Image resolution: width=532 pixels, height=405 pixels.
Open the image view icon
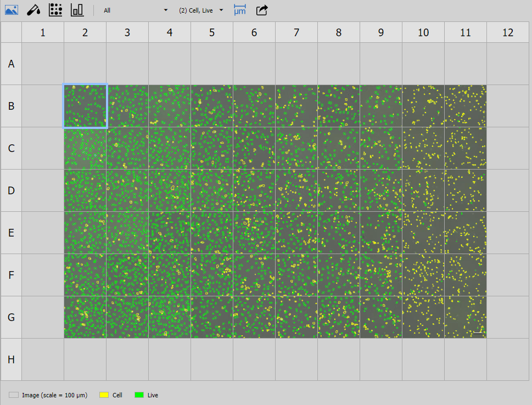coord(12,10)
